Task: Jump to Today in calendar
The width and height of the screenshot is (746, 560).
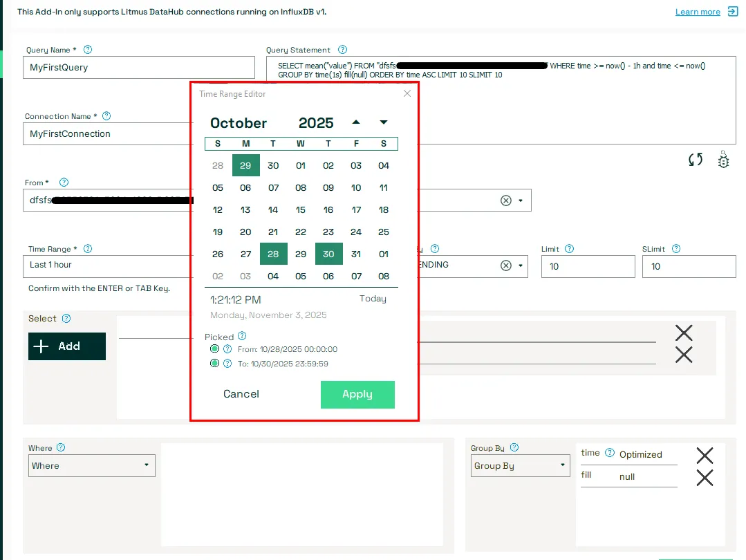Action: (373, 298)
